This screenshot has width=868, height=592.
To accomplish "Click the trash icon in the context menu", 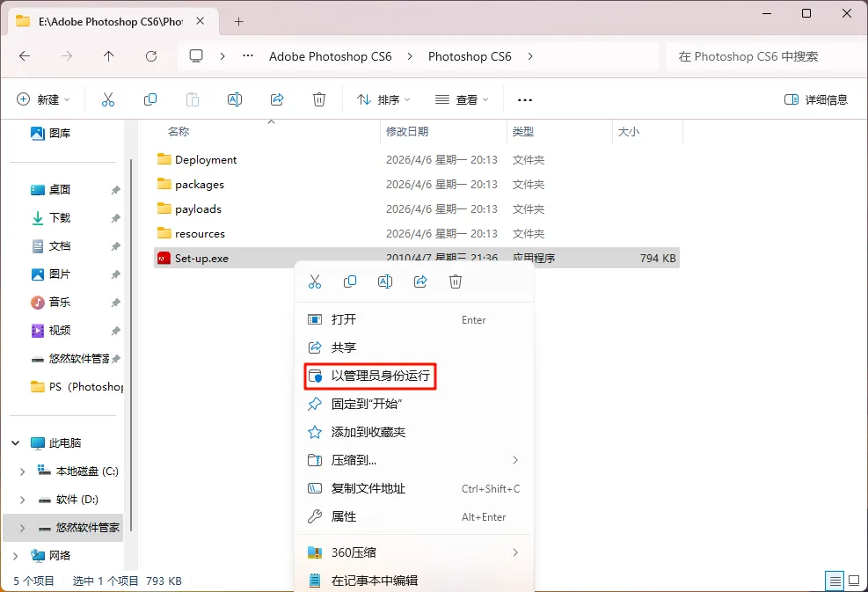I will coord(455,281).
